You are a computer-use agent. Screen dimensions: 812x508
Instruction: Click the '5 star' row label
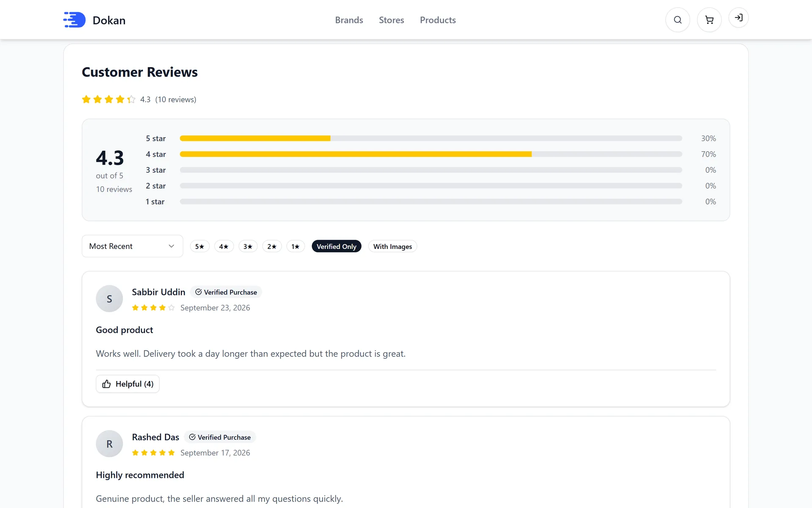pos(156,138)
